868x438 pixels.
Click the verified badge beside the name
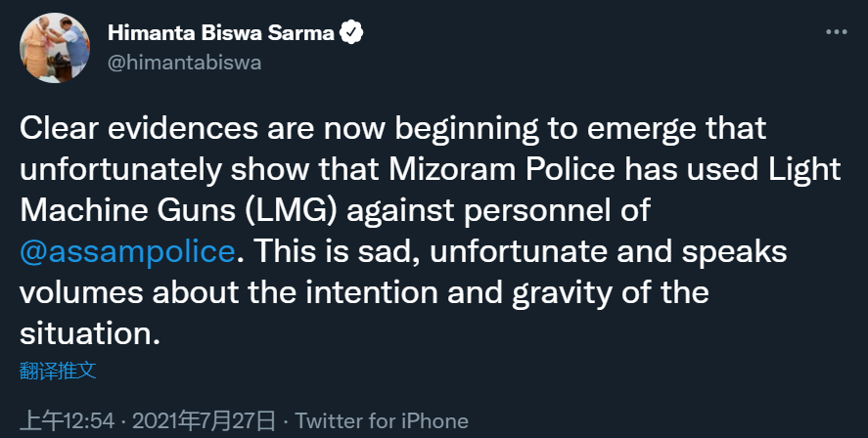point(351,34)
